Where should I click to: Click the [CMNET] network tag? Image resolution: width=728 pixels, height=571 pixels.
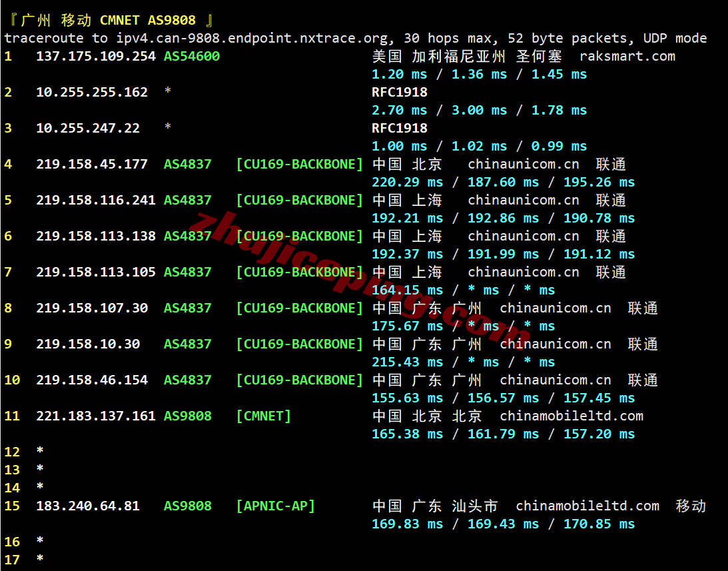(264, 416)
